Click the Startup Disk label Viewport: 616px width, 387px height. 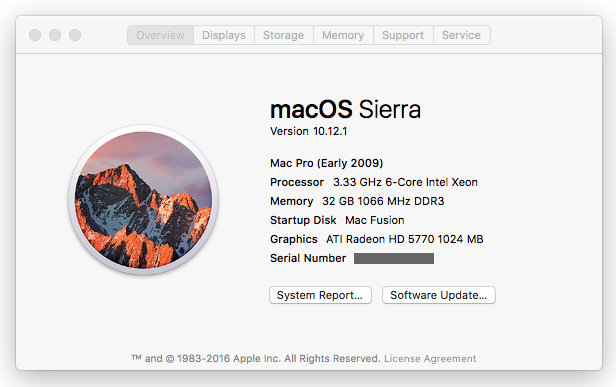(303, 220)
